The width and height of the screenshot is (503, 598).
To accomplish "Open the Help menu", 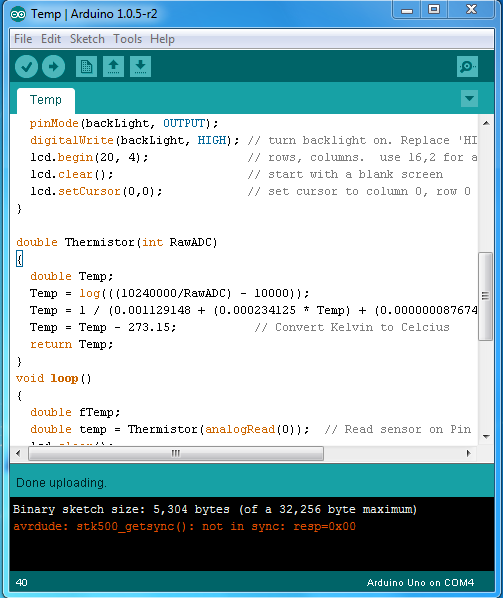I will 162,39.
